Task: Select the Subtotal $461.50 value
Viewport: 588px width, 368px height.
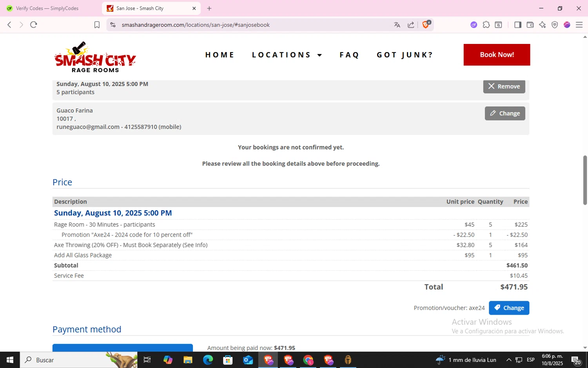Action: click(x=517, y=266)
